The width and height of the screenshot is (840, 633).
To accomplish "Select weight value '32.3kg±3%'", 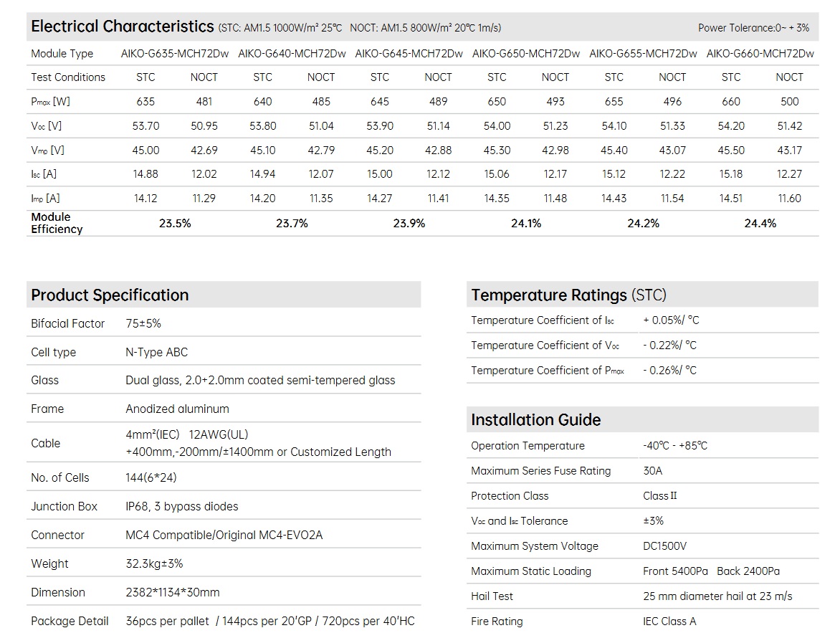I will (x=154, y=564).
